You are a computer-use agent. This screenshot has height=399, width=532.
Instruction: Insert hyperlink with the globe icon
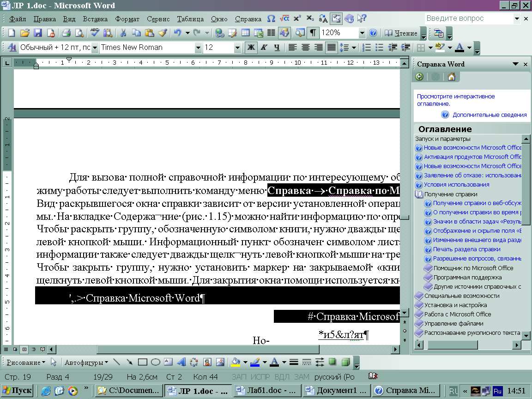coord(219,33)
